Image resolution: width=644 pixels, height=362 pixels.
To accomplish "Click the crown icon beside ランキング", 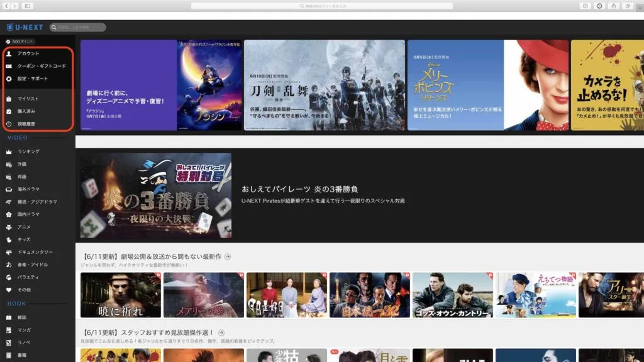I will point(9,151).
